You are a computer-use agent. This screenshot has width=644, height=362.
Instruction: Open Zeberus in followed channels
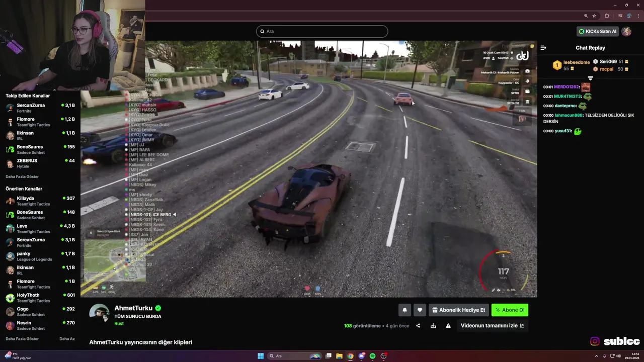(40, 163)
